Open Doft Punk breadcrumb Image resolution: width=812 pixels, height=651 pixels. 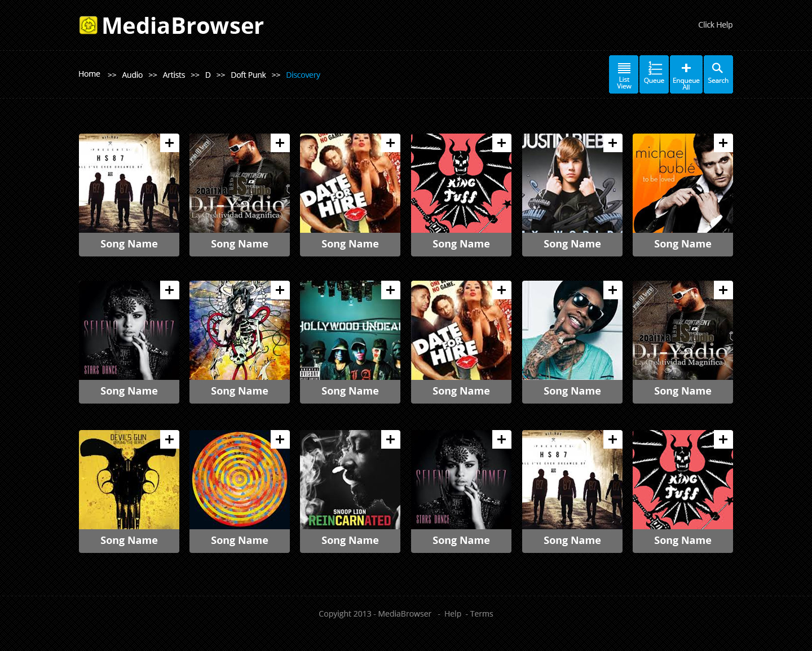click(248, 75)
